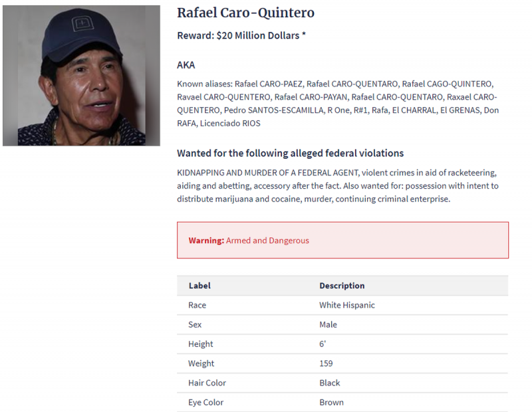The width and height of the screenshot is (532, 412).
Task: Select the Weight row label
Action: pos(201,363)
